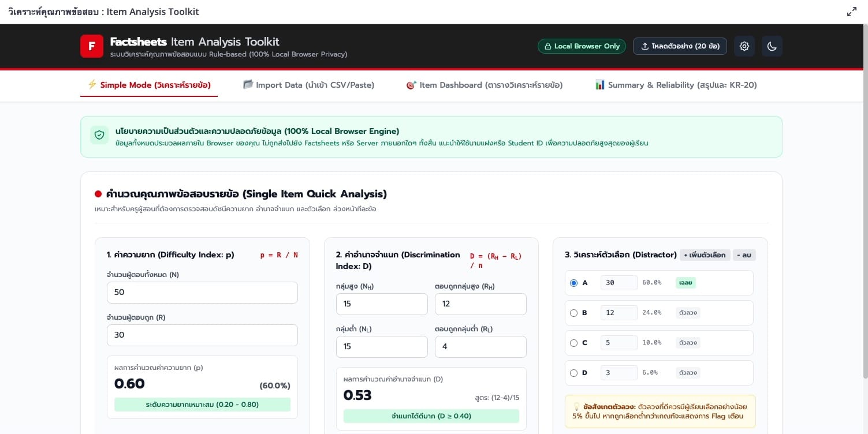Edit the high group correct (RH) field
This screenshot has width=868, height=434.
tap(480, 304)
